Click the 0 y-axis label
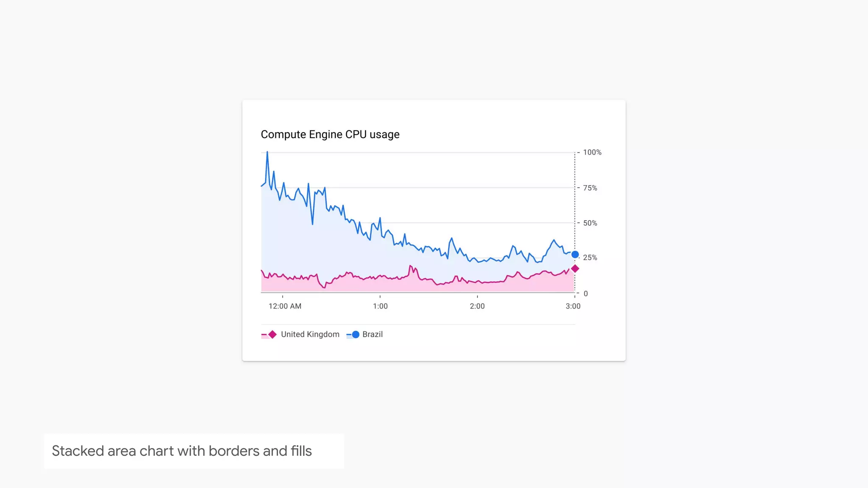Screen dimensions: 868x488 click(585, 293)
